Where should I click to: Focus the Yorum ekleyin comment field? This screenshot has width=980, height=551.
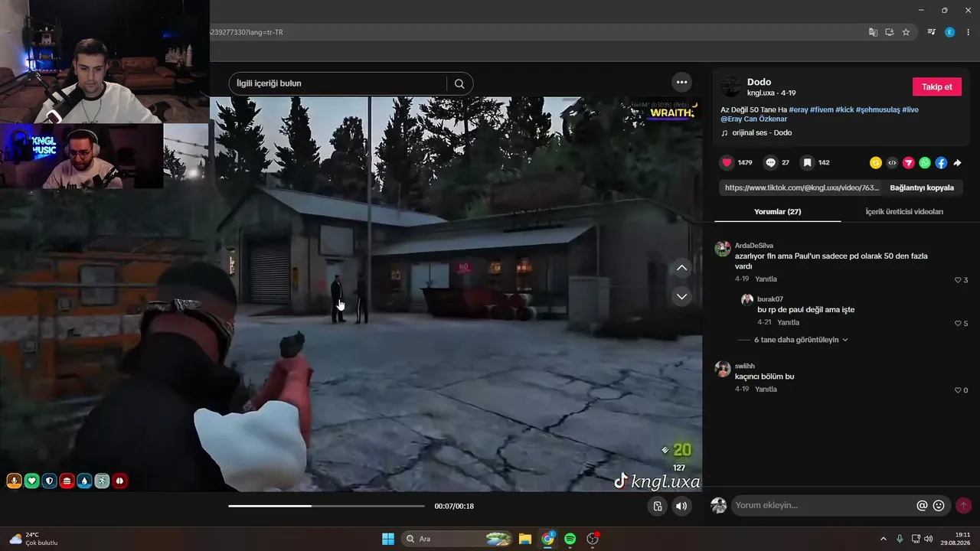pyautogui.click(x=823, y=506)
